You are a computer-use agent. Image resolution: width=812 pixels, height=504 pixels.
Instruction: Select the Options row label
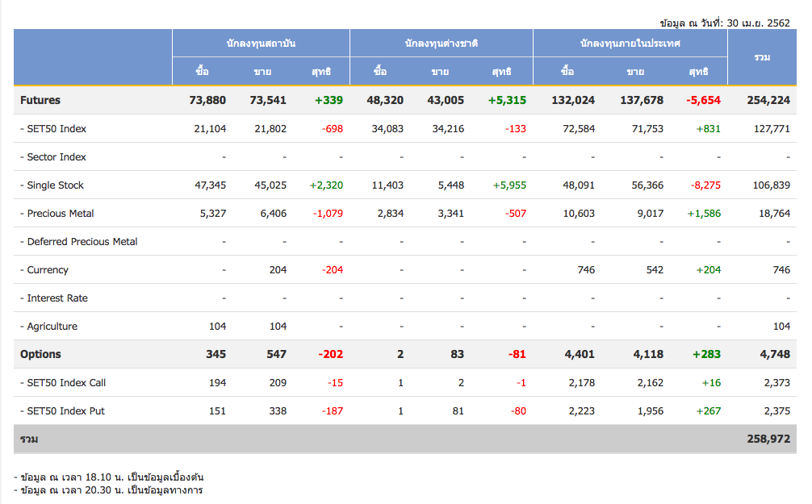coord(40,355)
